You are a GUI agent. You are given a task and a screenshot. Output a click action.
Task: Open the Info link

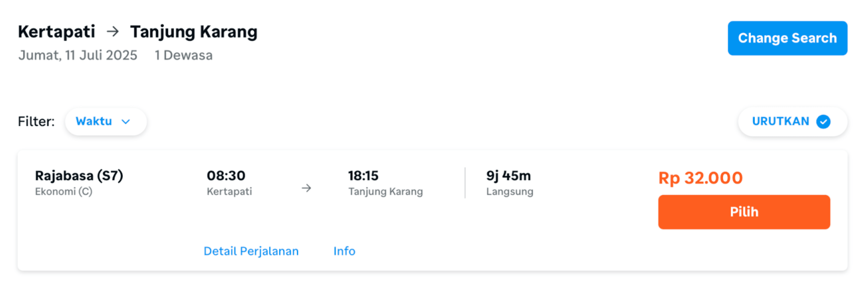[x=344, y=251]
